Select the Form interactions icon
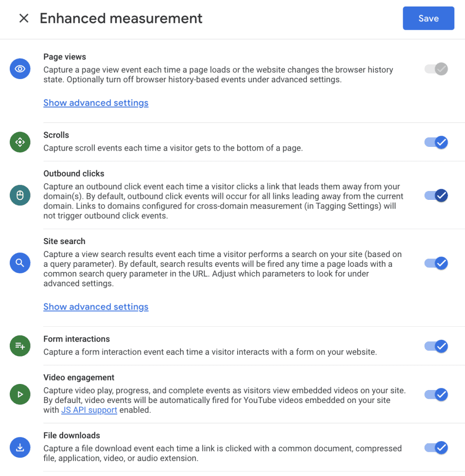The image size is (465, 476). tap(20, 346)
